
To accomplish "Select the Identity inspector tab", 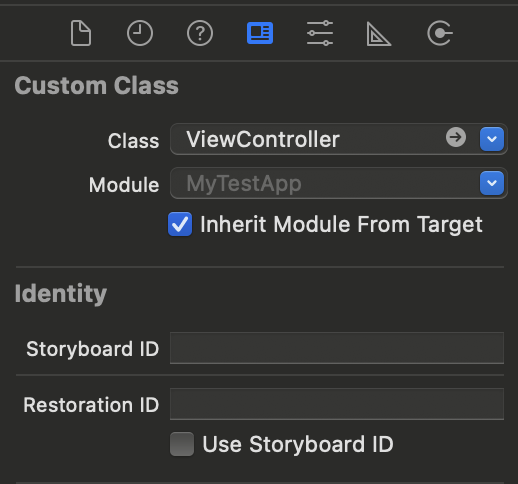I will tap(260, 33).
